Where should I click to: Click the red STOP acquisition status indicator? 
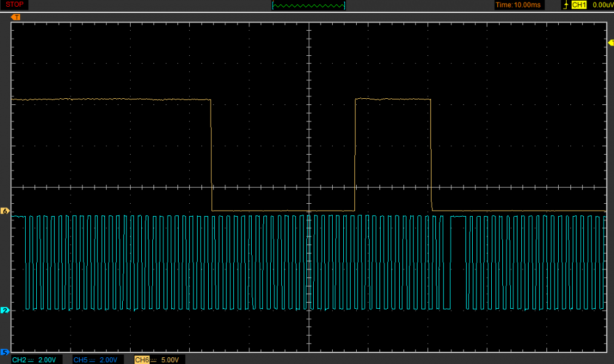click(x=15, y=5)
